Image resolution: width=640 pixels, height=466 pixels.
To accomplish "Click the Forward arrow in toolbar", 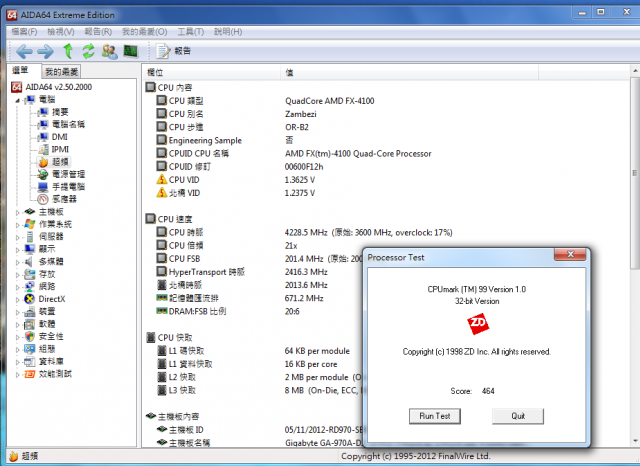I will 45,51.
